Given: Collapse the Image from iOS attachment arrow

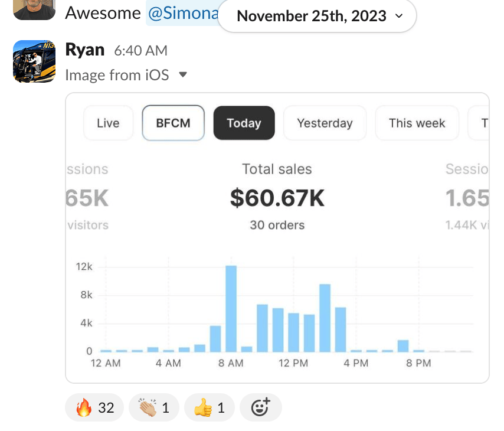Looking at the screenshot, I should 183,75.
